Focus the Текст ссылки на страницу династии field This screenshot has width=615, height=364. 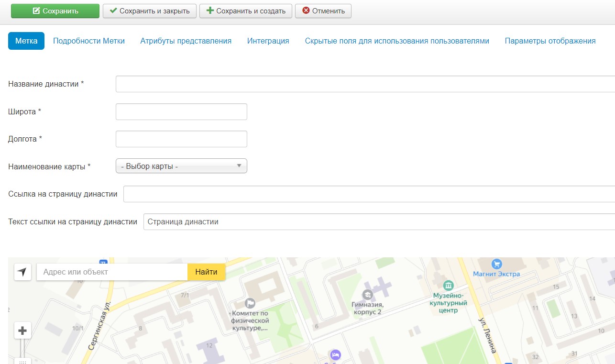(379, 221)
